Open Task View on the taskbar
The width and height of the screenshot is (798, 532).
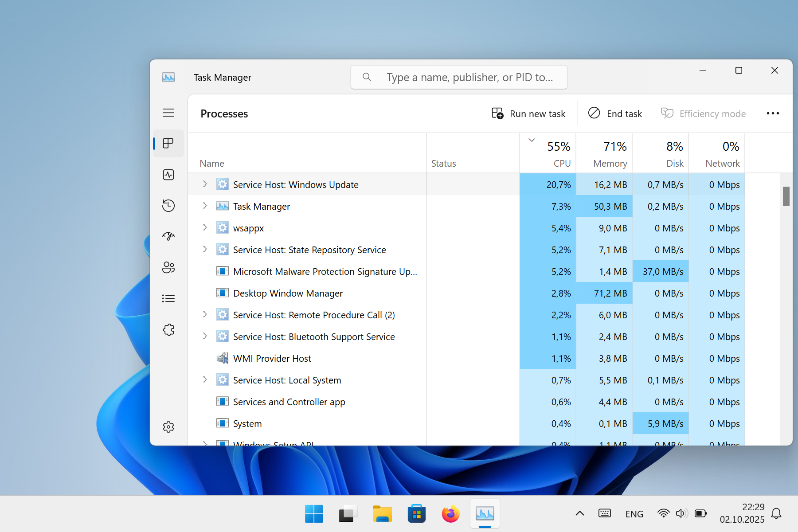point(348,514)
